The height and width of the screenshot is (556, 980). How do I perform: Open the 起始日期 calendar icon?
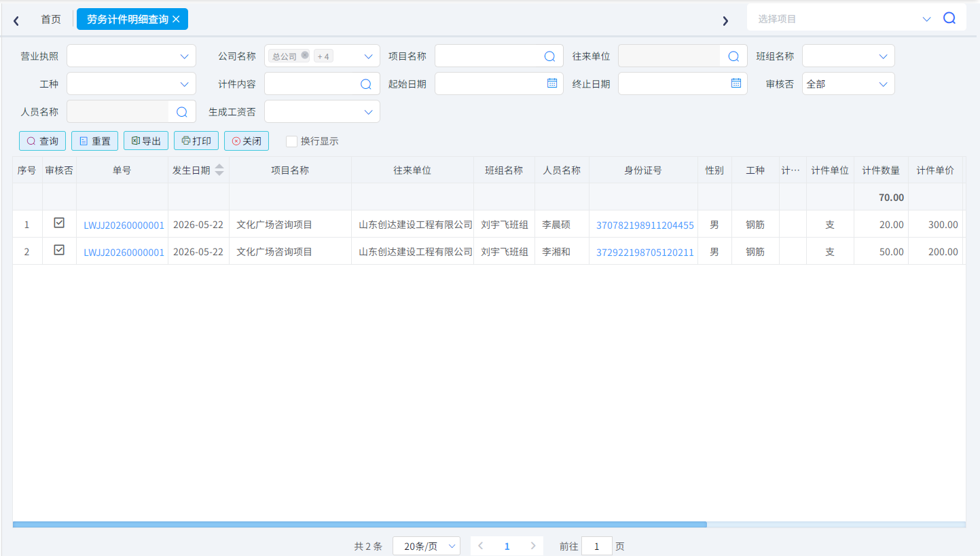click(552, 83)
